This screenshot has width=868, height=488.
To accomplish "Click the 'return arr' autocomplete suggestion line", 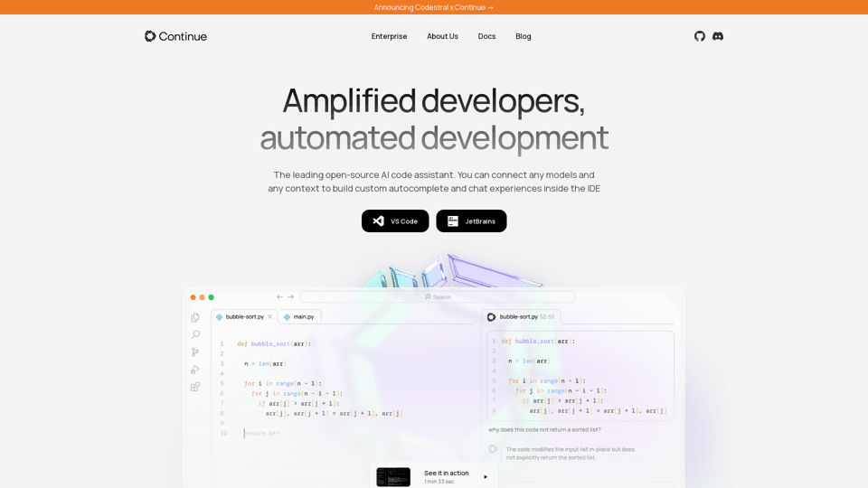I will [262, 433].
